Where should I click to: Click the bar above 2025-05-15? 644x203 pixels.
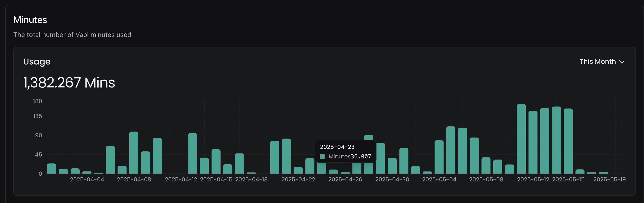[568, 141]
